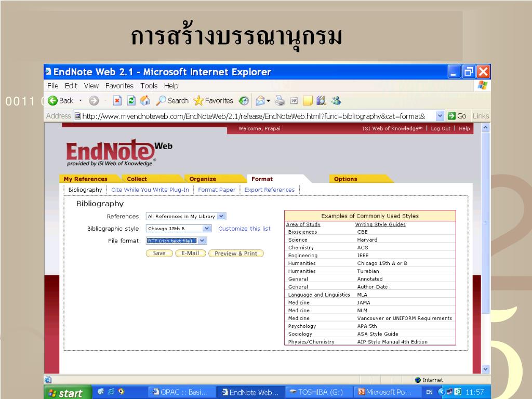Screen dimensions: 532x399
Task: Stop page loading with red X icon
Action: tap(117, 101)
